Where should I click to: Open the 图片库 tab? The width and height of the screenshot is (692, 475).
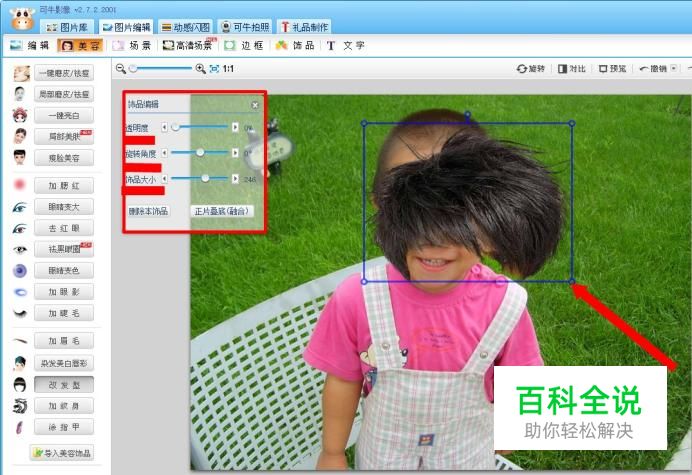click(67, 27)
